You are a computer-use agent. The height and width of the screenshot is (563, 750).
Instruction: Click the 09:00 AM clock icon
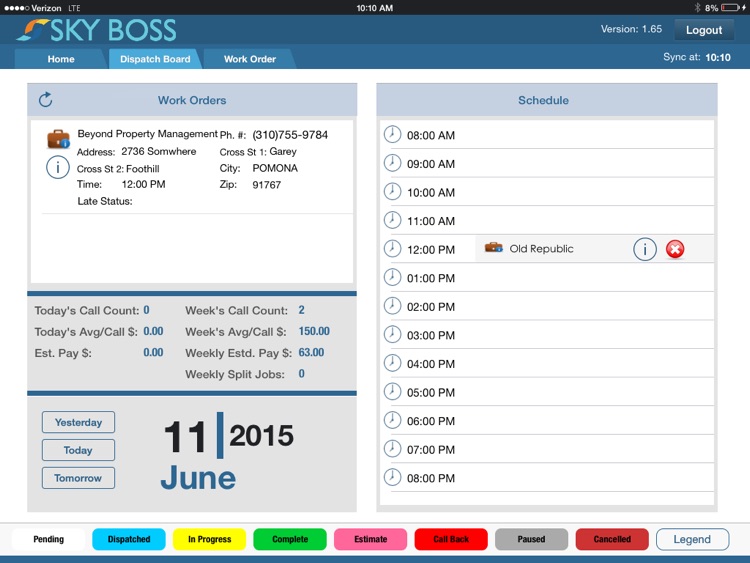point(392,163)
